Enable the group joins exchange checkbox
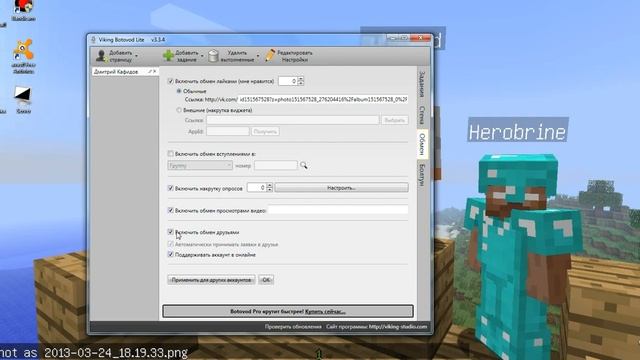Screen dimensions: 640x360 click(171, 154)
